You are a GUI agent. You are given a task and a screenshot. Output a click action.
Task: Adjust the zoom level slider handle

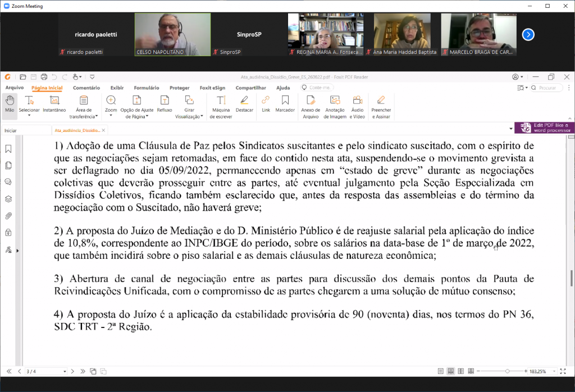pos(507,371)
